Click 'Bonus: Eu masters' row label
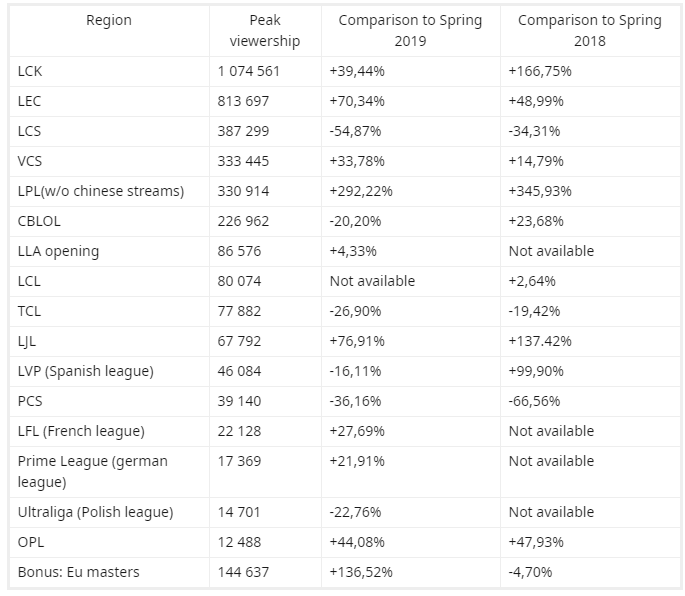The width and height of the screenshot is (685, 596). (x=79, y=572)
